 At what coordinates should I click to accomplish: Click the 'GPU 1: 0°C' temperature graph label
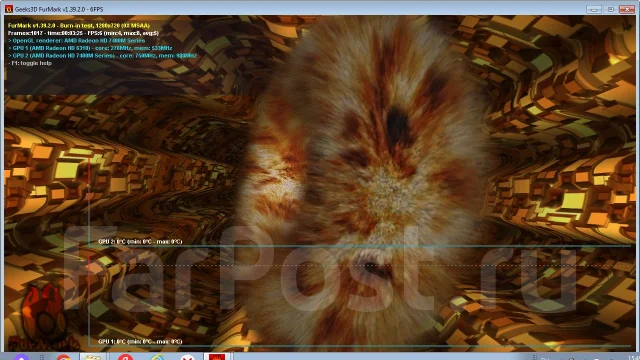[x=140, y=342]
